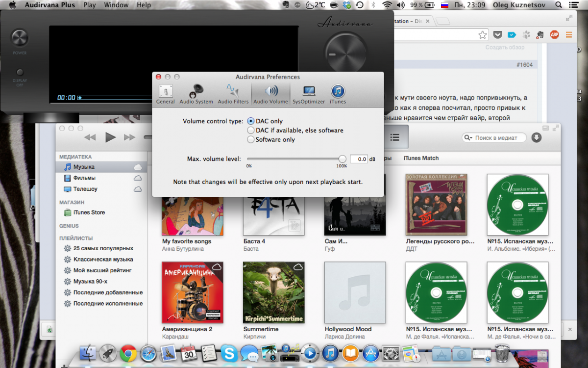
Task: Click the iTunes Match tab
Action: (421, 158)
